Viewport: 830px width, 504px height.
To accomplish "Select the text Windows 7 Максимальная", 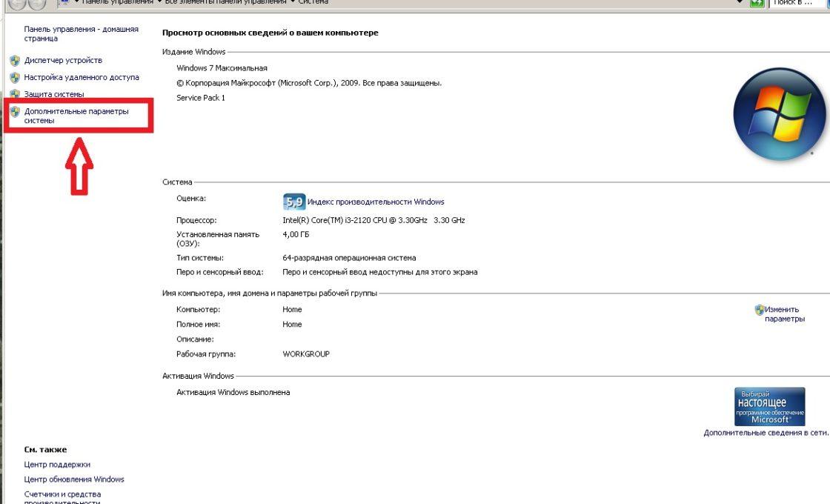I will [x=222, y=68].
